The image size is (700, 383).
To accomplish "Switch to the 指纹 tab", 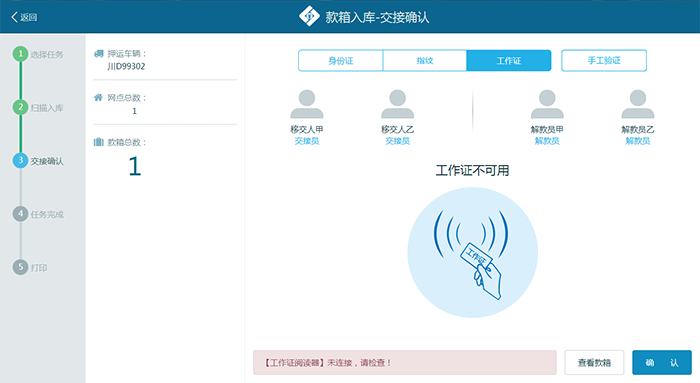I will coord(425,60).
